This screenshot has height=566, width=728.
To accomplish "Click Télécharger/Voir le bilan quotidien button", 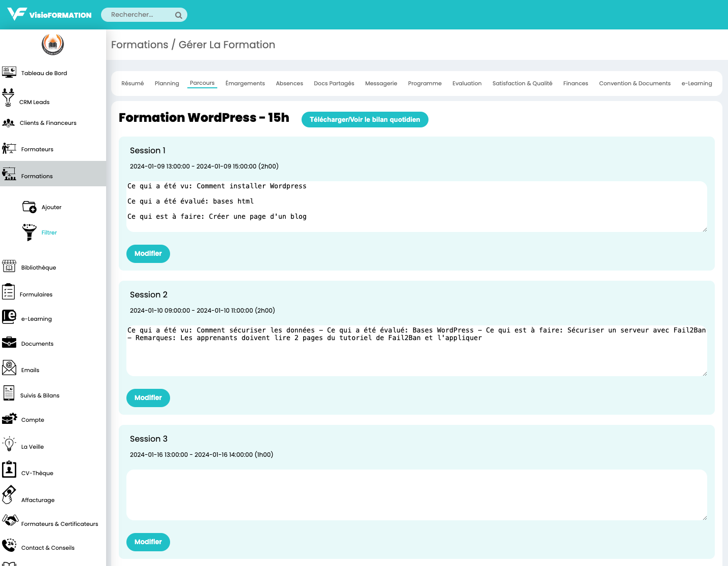I will tap(365, 120).
